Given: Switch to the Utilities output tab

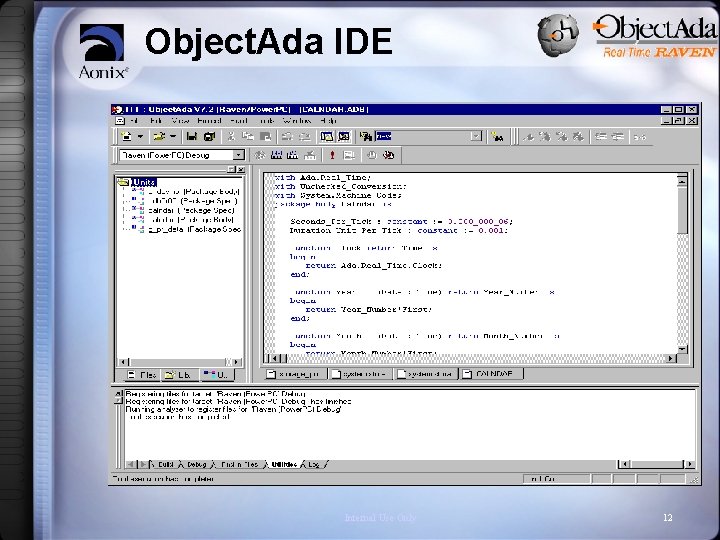Looking at the screenshot, I should click(284, 464).
